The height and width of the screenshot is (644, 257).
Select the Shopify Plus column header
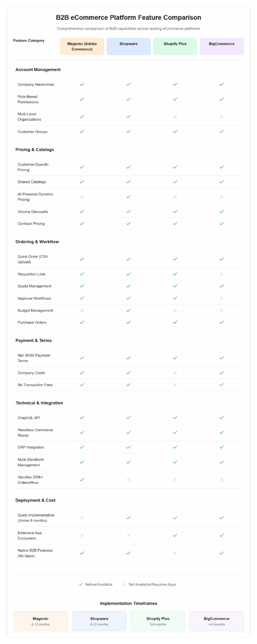tap(175, 46)
